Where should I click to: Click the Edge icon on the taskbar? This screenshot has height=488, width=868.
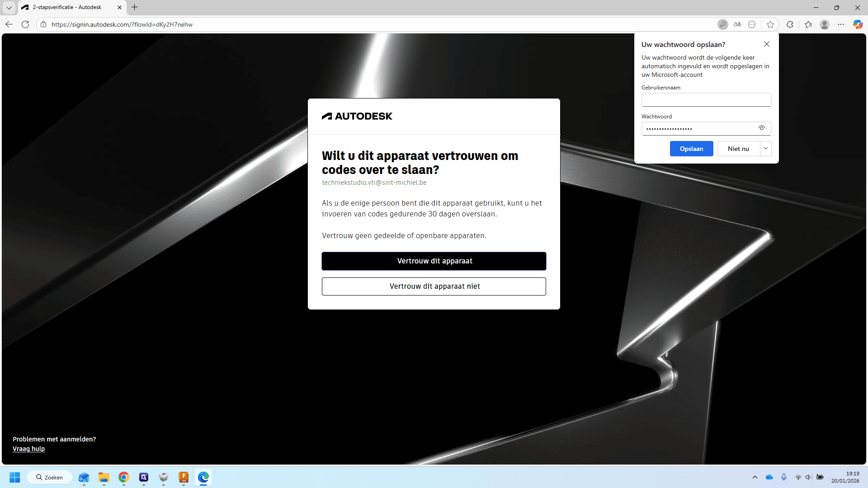[203, 477]
